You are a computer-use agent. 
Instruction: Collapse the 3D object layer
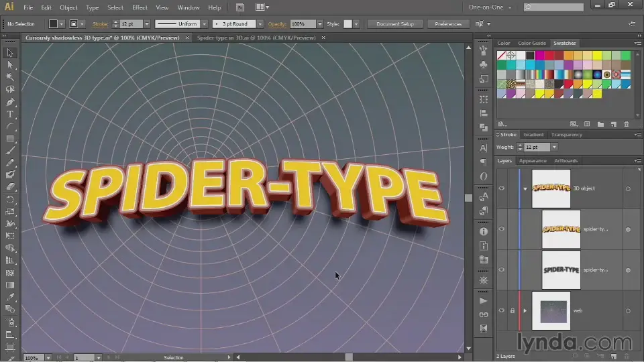click(525, 188)
